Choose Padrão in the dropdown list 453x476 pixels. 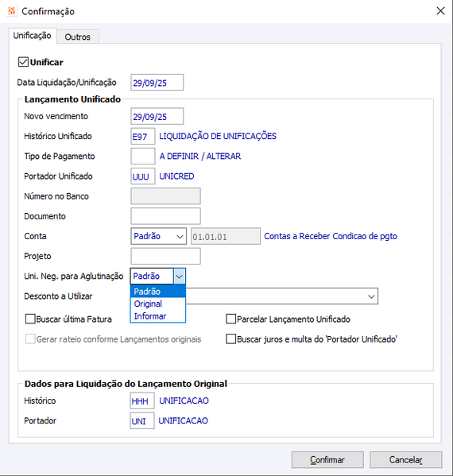(x=158, y=292)
